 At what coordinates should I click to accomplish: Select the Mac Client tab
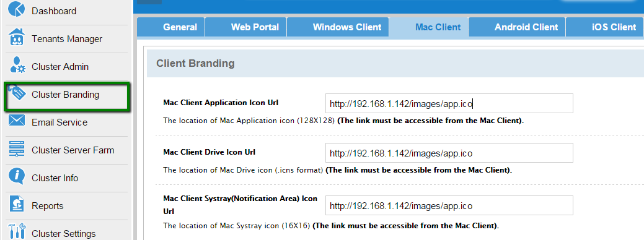(429, 27)
